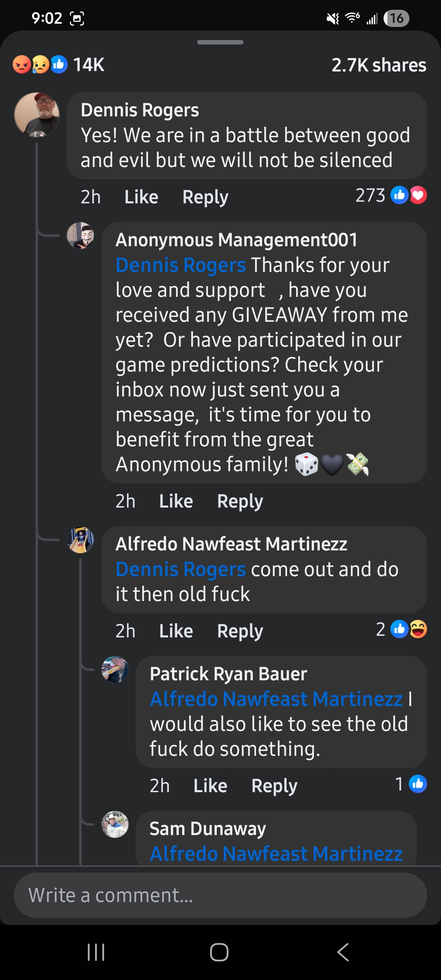Tap Dennis Rogers' profile picture
Viewport: 441px width, 980px height.
coord(37,115)
